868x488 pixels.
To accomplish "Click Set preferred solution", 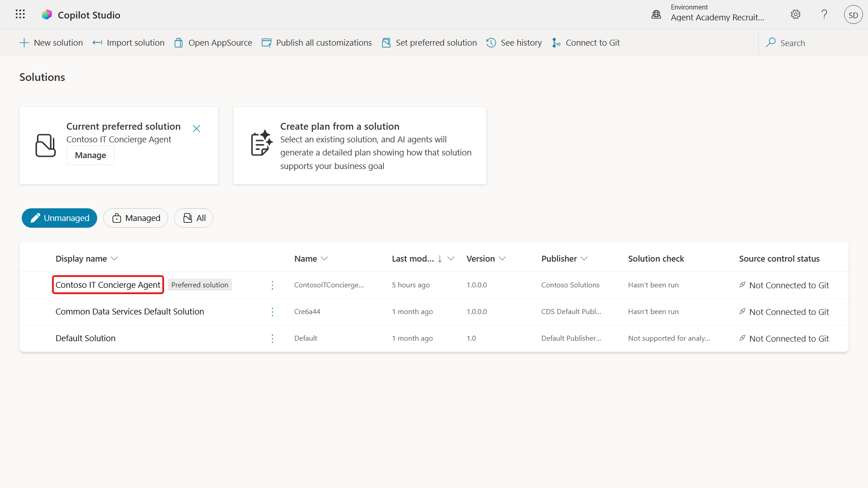I will point(429,42).
